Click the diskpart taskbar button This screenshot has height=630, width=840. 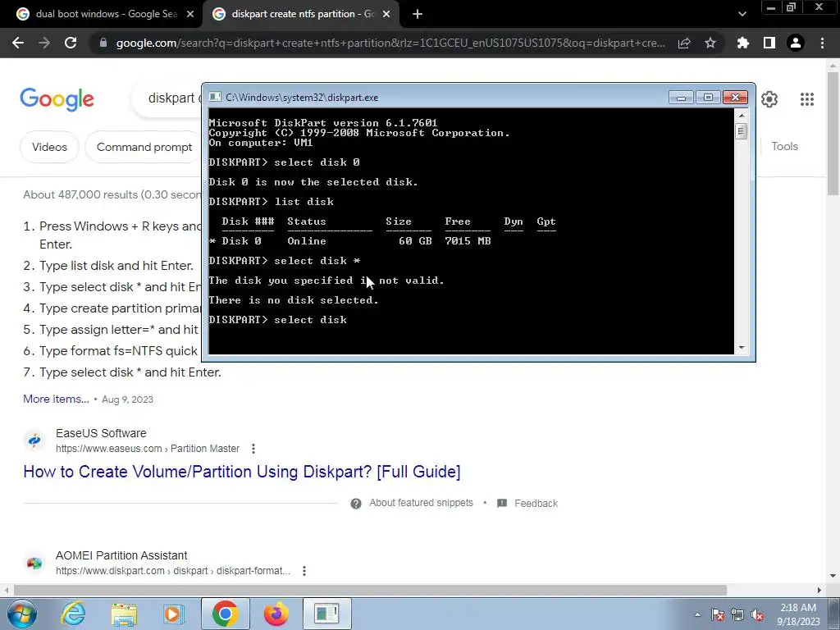tap(326, 614)
